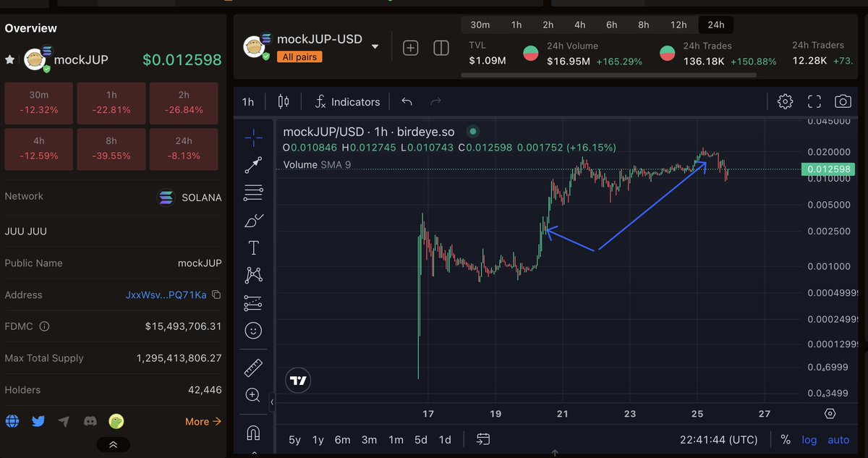Select the 4h stats timeframe tab
The height and width of the screenshot is (458, 868).
(580, 25)
